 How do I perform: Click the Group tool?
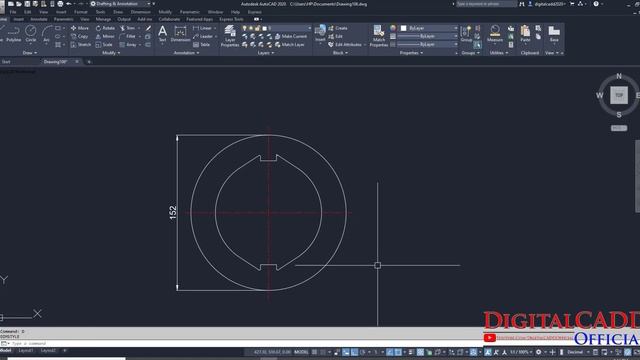pyautogui.click(x=466, y=34)
